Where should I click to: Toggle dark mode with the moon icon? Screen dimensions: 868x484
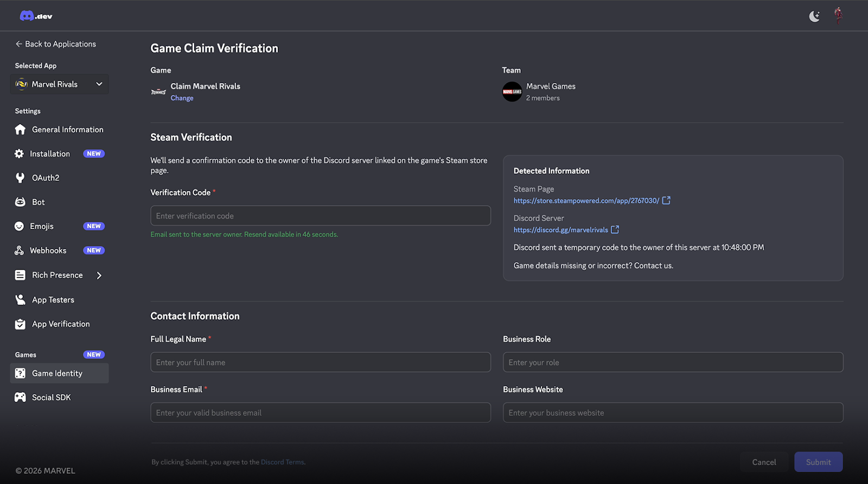click(814, 16)
